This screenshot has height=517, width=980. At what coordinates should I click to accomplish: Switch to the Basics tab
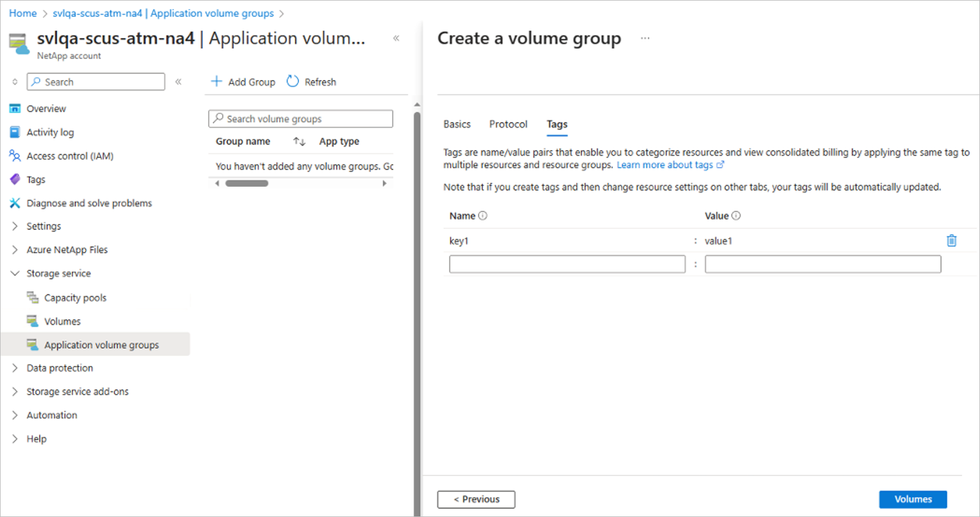coord(457,124)
